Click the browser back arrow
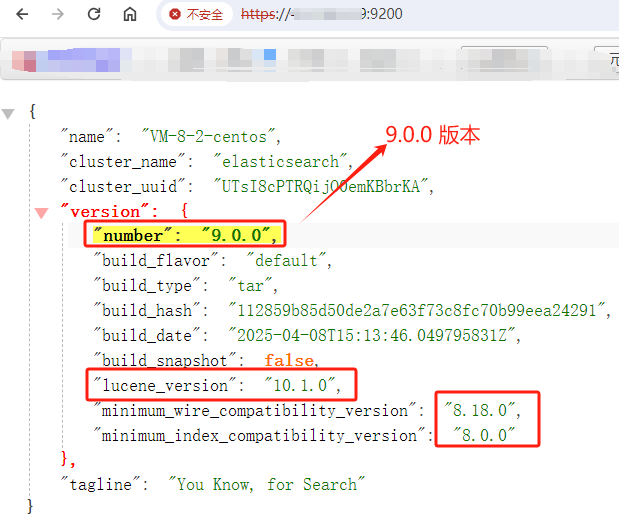The image size is (619, 530). click(22, 15)
